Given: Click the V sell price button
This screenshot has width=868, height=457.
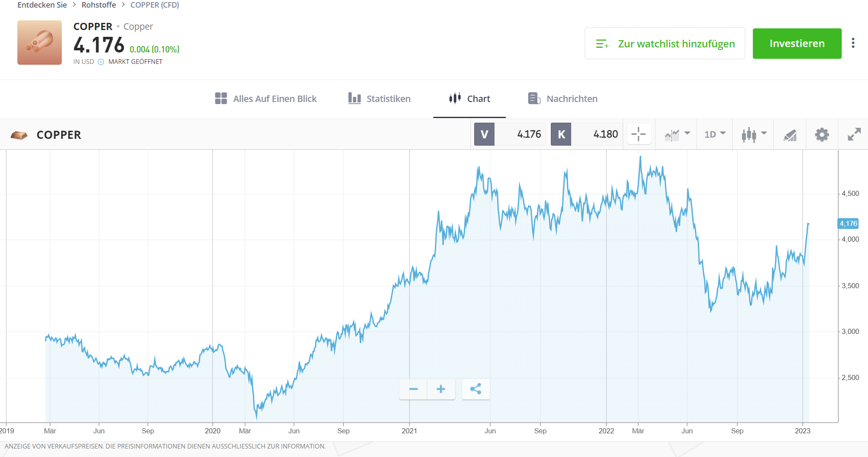Looking at the screenshot, I should 484,134.
